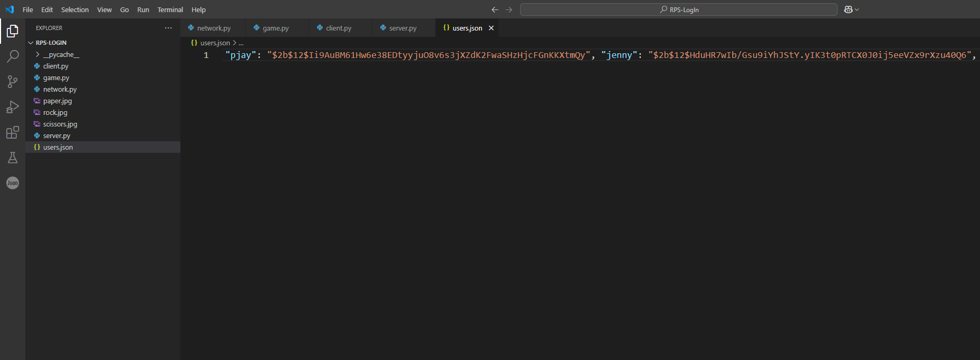This screenshot has height=360, width=980.
Task: Click the VS Code logo icon
Action: [9, 9]
